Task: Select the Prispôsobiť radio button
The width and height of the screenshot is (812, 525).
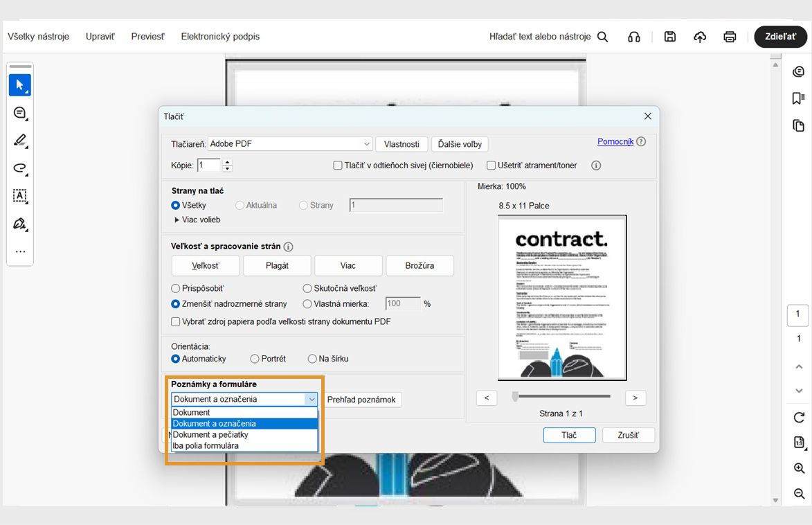Action: 176,288
